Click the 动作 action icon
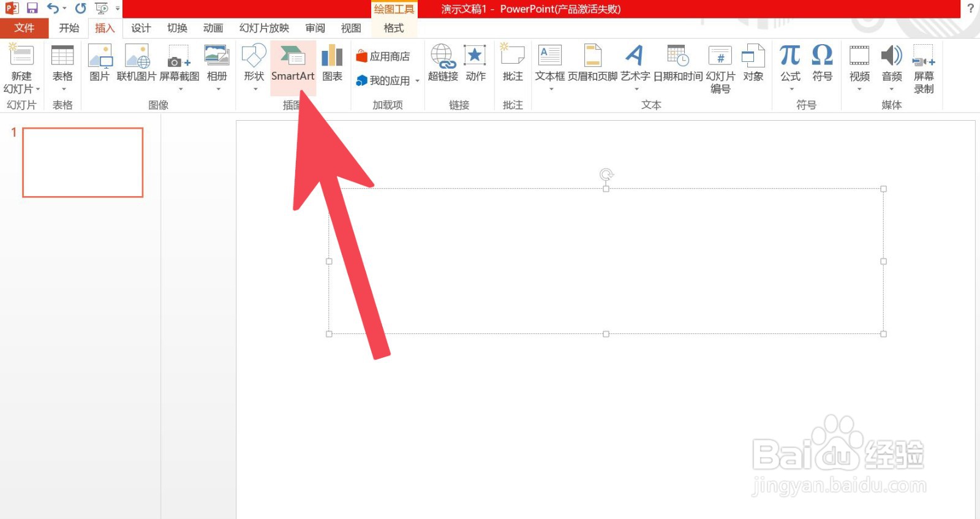 [475, 63]
